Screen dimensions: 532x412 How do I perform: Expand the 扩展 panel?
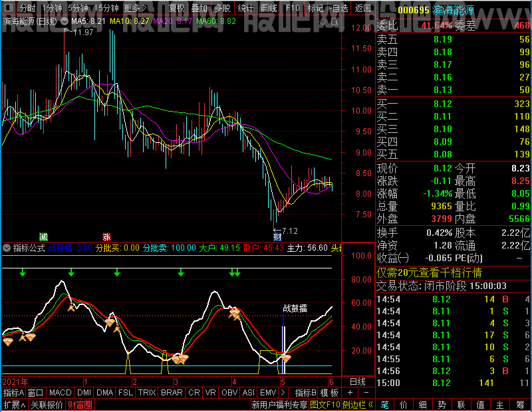point(15,405)
